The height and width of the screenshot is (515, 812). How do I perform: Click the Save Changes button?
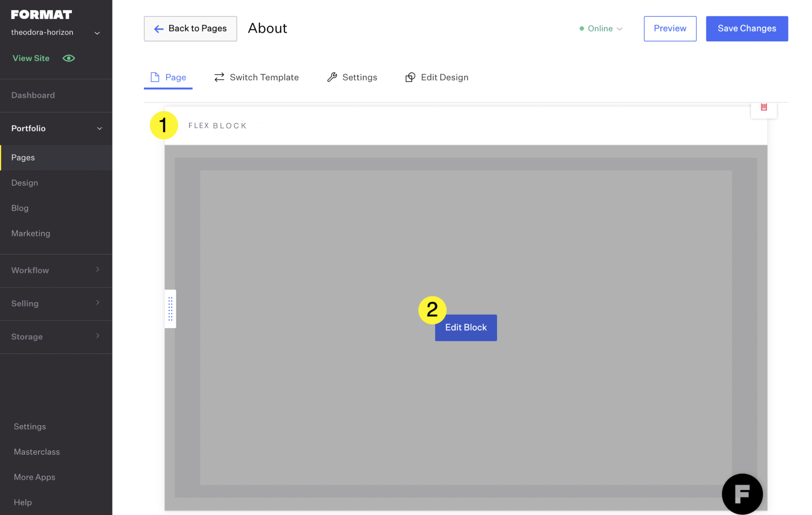[x=746, y=29]
